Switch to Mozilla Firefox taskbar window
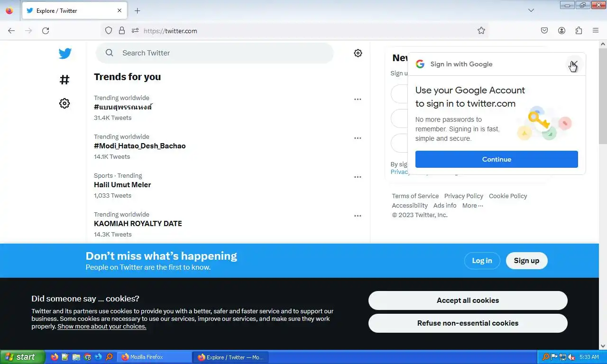The height and width of the screenshot is (364, 607). pos(155,357)
